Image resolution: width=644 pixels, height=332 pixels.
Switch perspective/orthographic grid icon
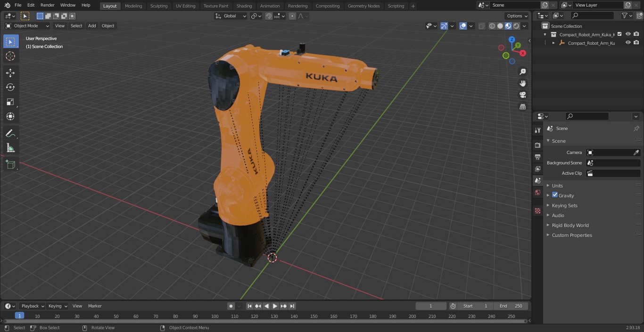pyautogui.click(x=522, y=107)
